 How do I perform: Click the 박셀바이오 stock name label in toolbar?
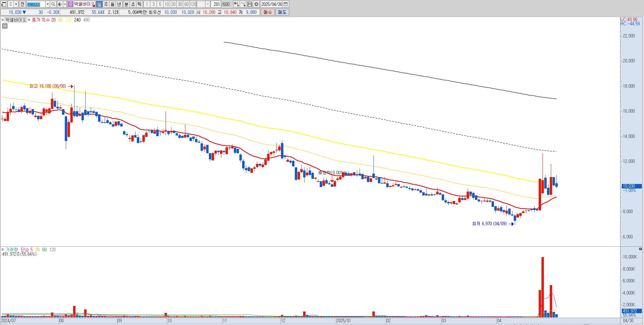(x=84, y=4)
